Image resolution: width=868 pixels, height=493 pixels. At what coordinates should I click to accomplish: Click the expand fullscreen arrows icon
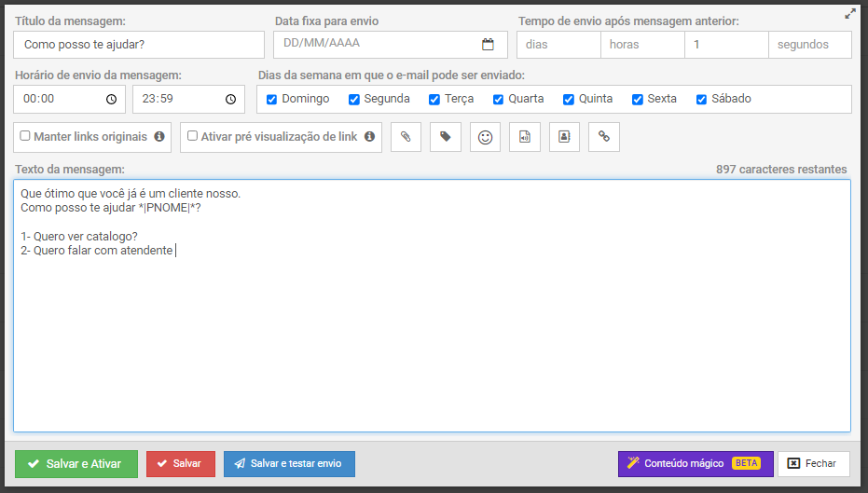click(x=850, y=14)
